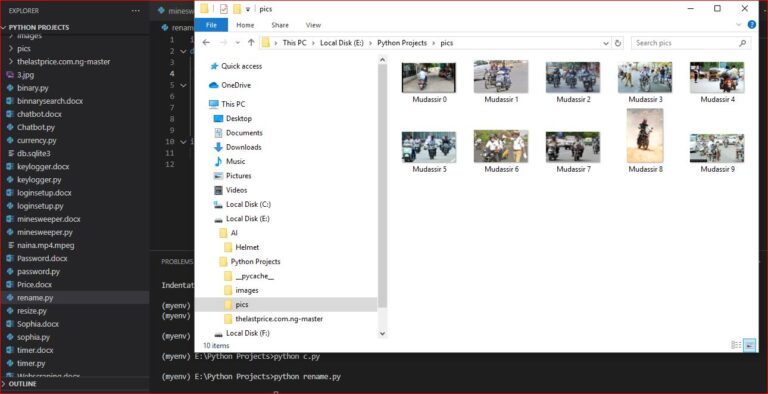The image size is (768, 394).
Task: Open Downloads in navigation pane
Action: 238,147
